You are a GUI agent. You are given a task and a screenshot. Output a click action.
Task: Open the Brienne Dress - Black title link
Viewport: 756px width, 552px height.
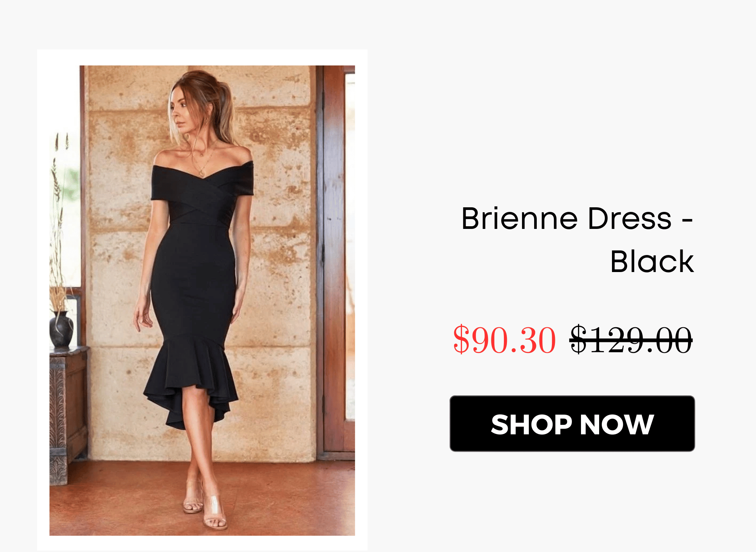[x=577, y=239]
